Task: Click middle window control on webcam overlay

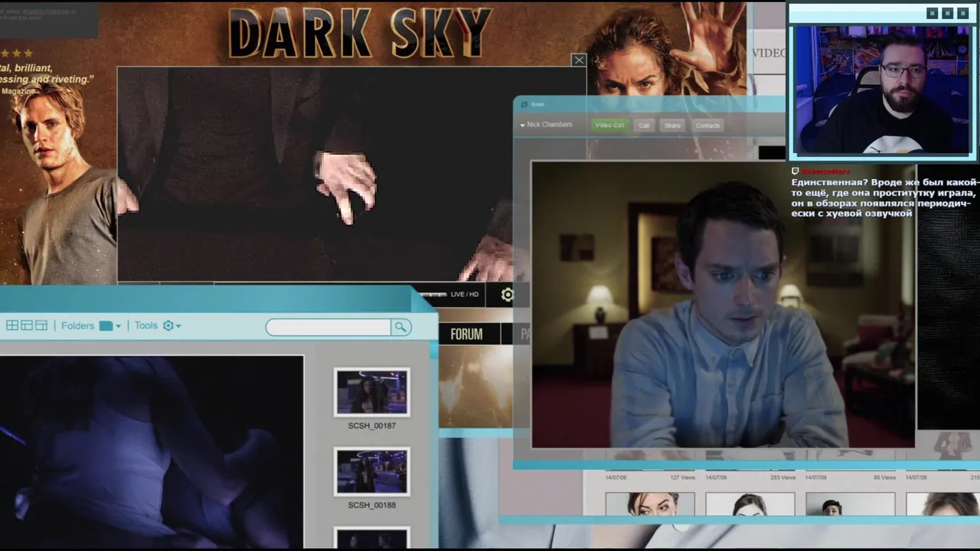Action: tap(947, 13)
